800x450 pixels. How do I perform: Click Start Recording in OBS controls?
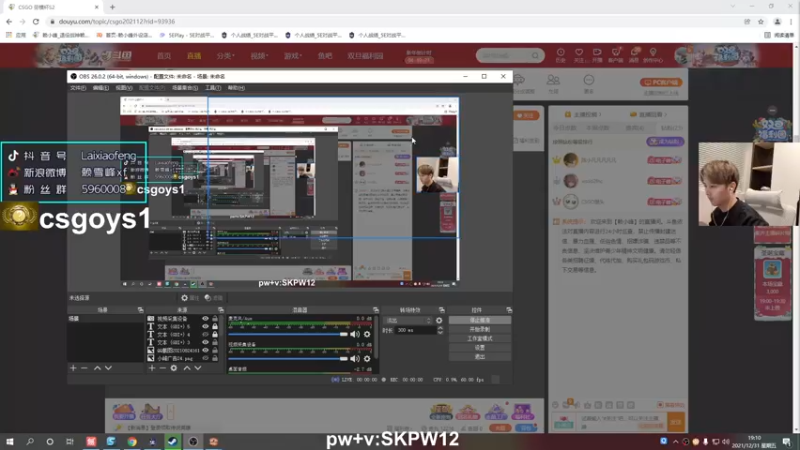coord(480,330)
